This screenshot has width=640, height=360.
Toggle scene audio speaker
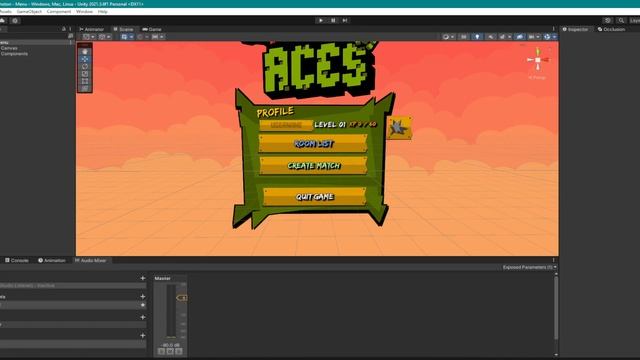[x=491, y=37]
